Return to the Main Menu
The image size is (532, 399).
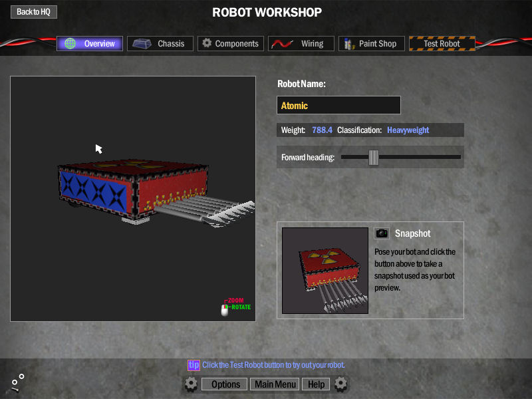275,384
